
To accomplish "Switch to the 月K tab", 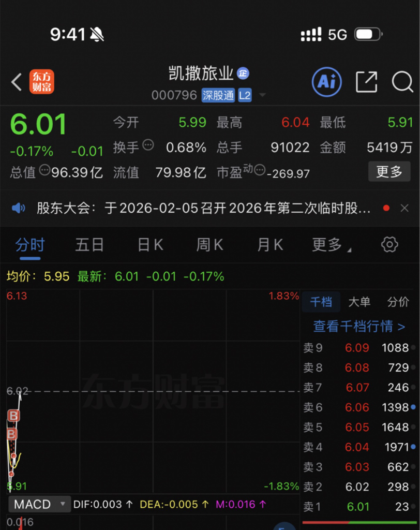I will pos(270,245).
